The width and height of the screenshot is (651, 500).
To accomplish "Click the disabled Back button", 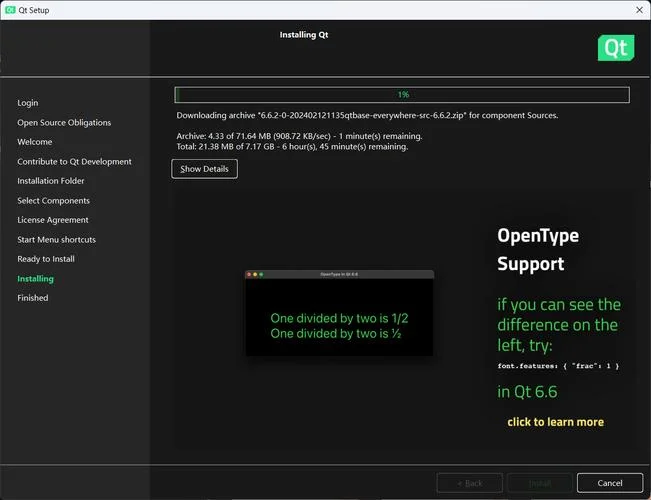I will coord(470,483).
